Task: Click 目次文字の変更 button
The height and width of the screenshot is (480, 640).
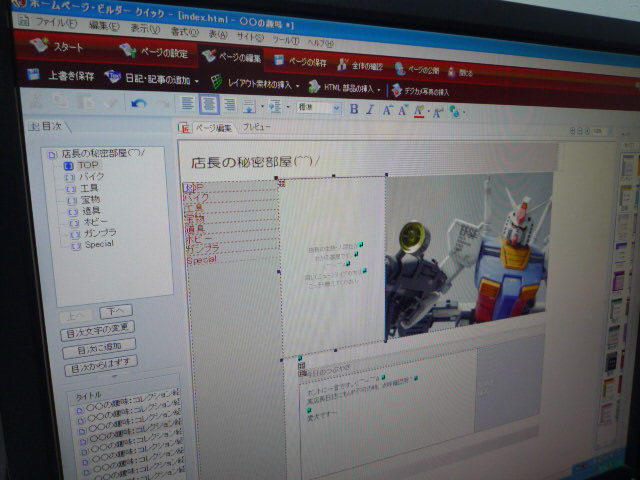Action: [x=98, y=331]
